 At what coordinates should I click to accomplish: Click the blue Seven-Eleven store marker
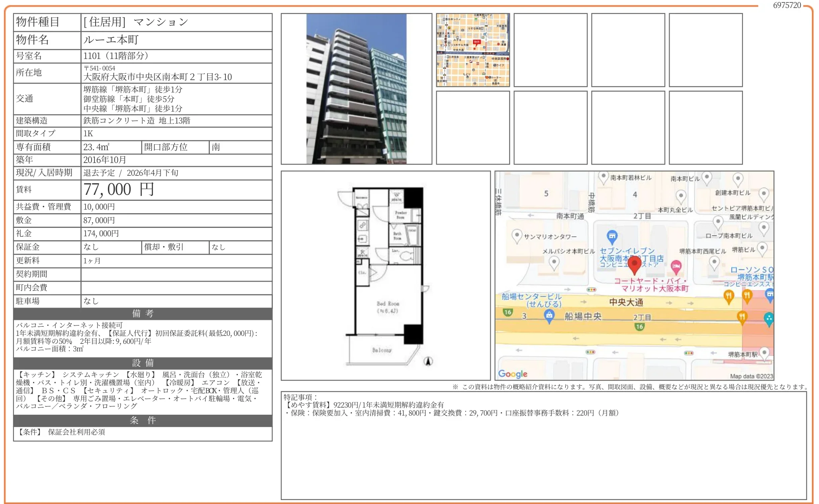(x=612, y=237)
